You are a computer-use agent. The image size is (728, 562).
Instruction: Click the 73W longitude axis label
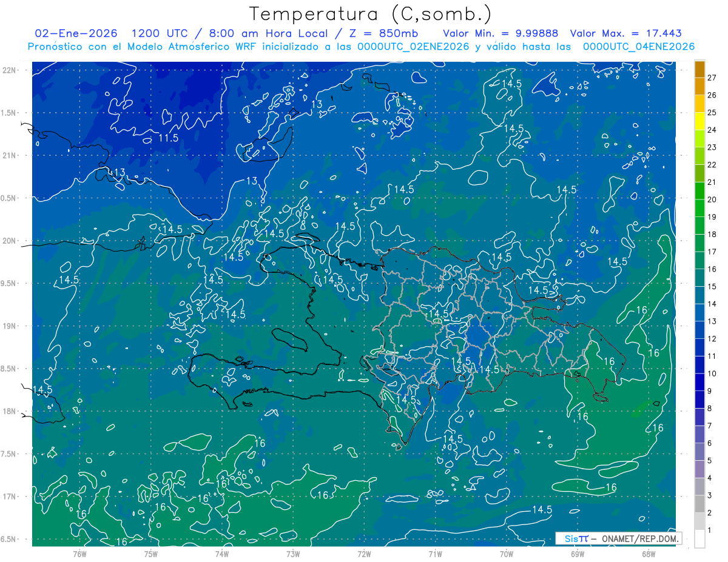[293, 554]
